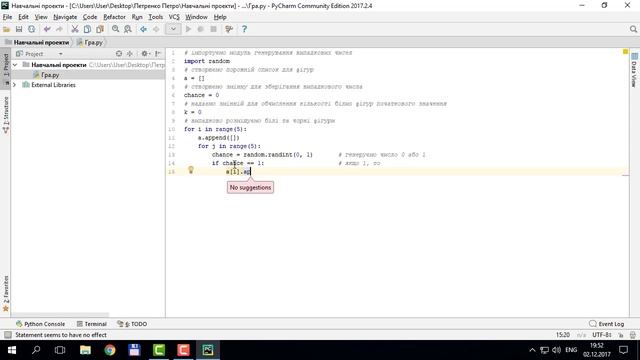Open the run configuration dropdown
Image resolution: width=640 pixels, height=360 pixels.
tap(173, 29)
